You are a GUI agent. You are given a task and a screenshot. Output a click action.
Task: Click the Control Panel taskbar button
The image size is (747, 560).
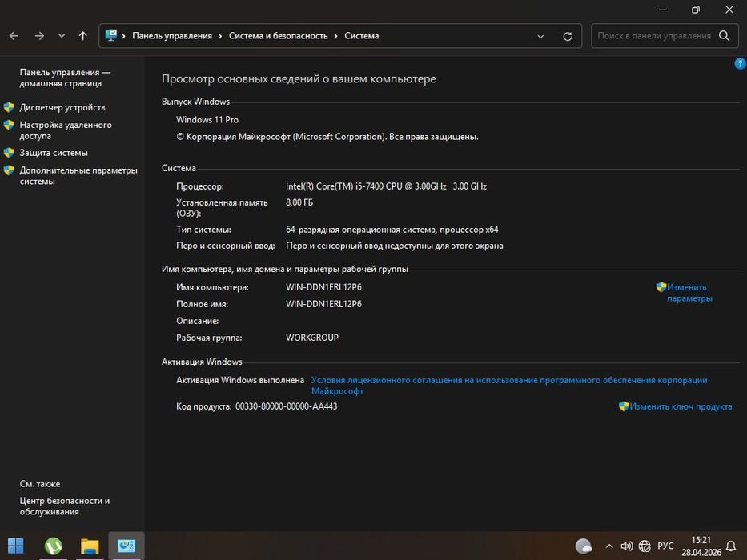click(127, 546)
